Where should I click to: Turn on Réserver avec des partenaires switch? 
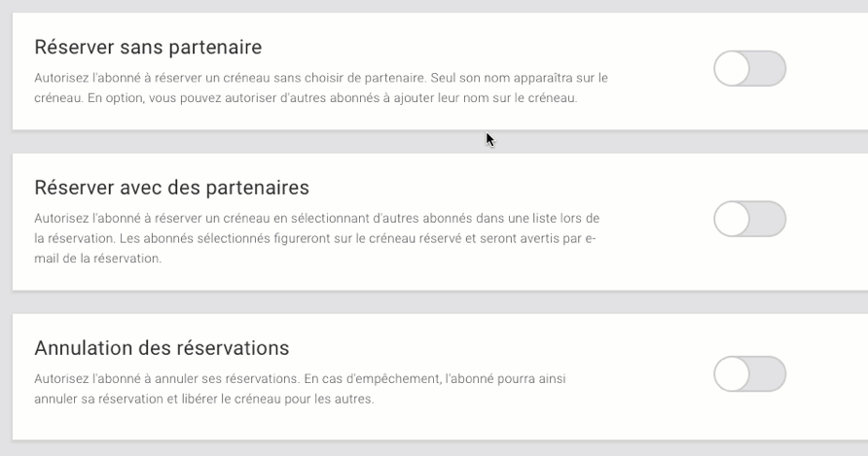click(749, 219)
